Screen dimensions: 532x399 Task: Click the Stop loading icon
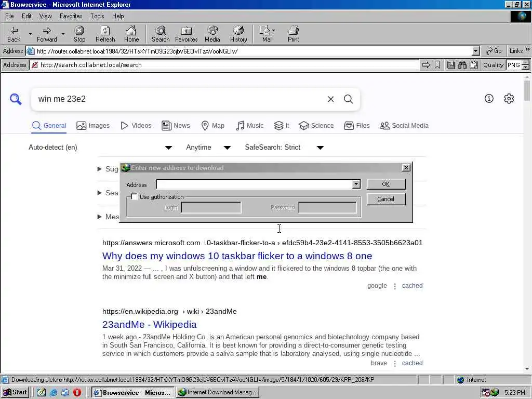[x=79, y=34]
